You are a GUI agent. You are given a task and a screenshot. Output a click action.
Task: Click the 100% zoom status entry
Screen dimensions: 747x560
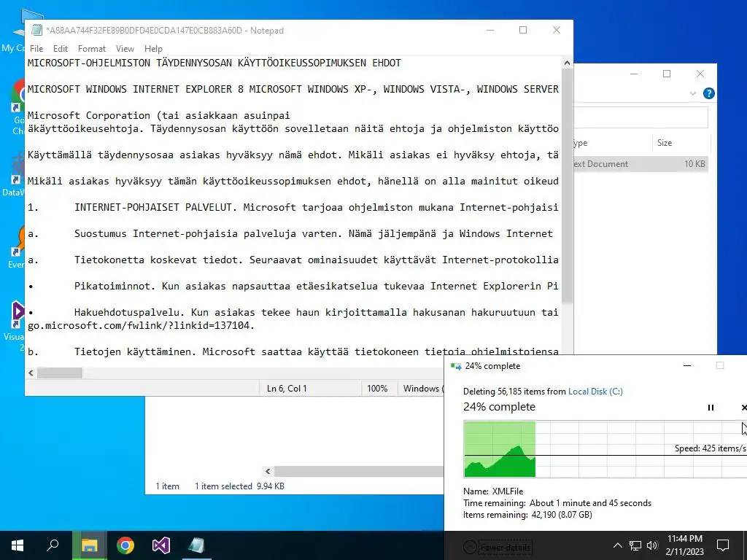(377, 389)
